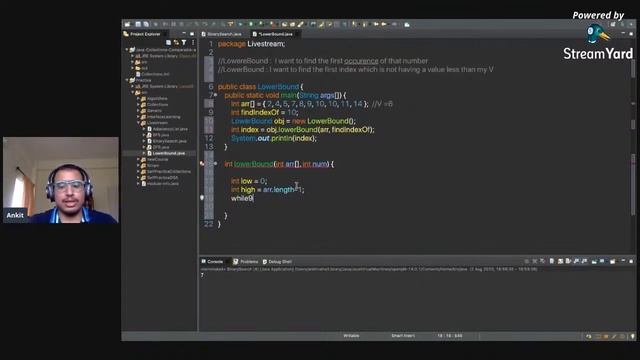
Task: Expand BFS.java node arrow
Action: (144, 135)
